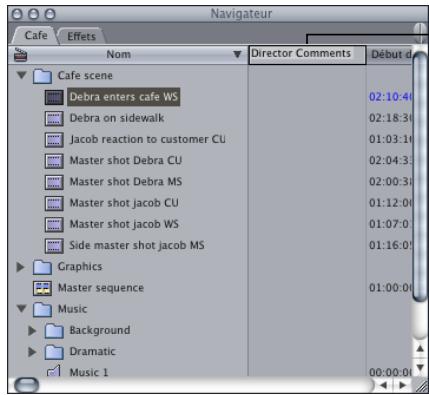
Task: Click the vertical scroll down arrow
Action: pos(420,368)
